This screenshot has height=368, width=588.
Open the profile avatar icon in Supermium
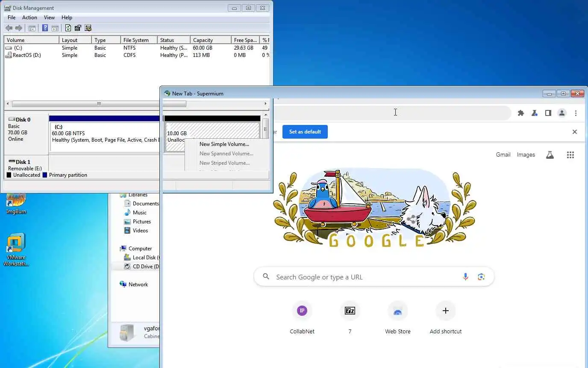coord(562,113)
